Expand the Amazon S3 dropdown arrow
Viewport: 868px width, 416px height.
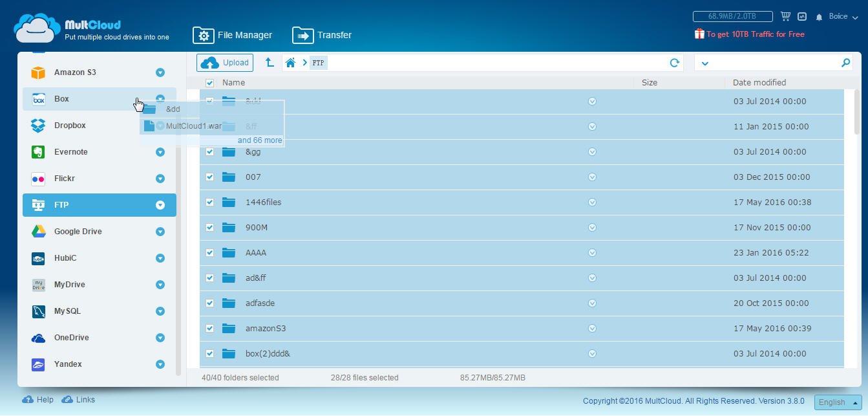click(x=160, y=72)
